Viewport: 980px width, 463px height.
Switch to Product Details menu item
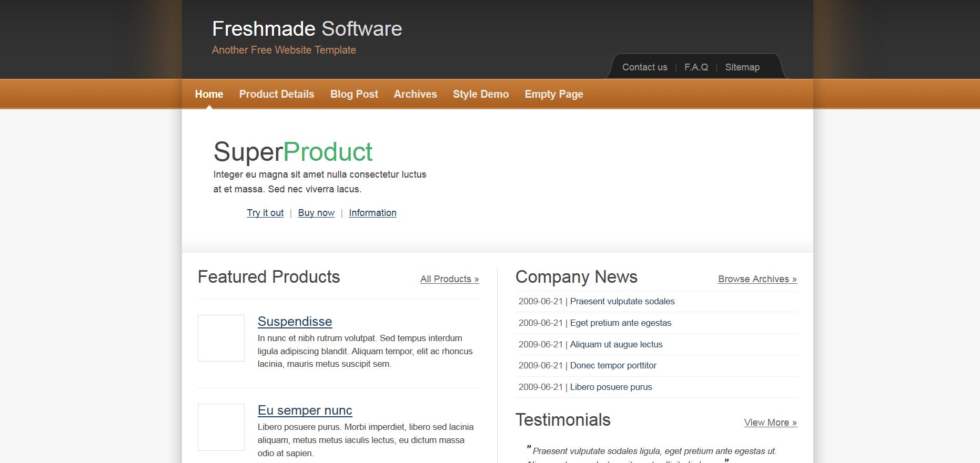coord(276,94)
